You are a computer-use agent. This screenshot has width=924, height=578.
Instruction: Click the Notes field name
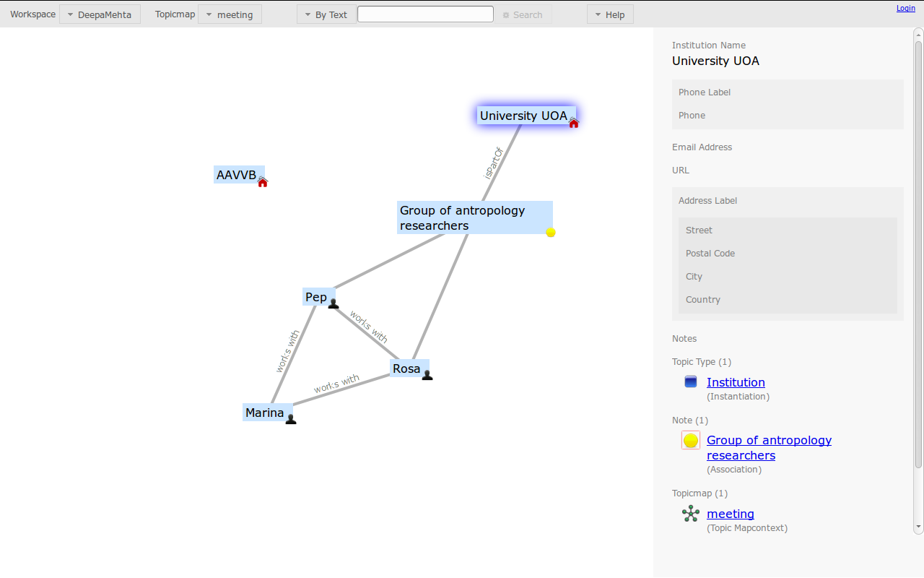684,339
